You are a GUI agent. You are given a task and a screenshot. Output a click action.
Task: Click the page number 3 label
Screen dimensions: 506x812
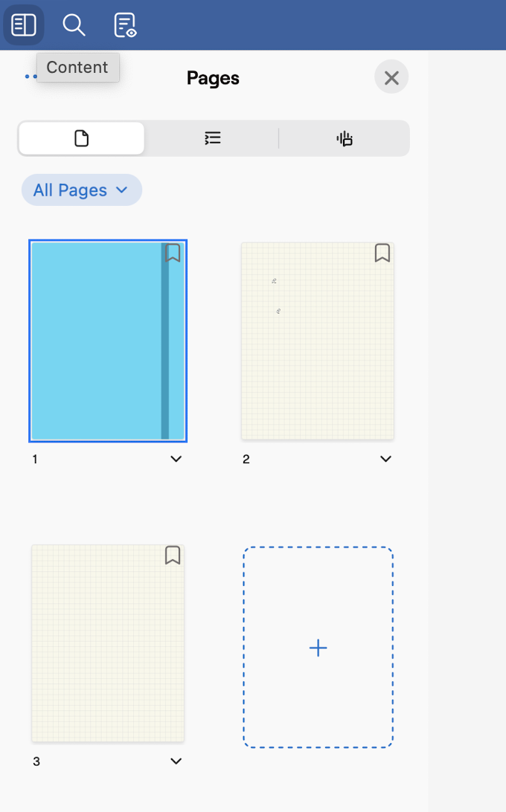tap(36, 761)
